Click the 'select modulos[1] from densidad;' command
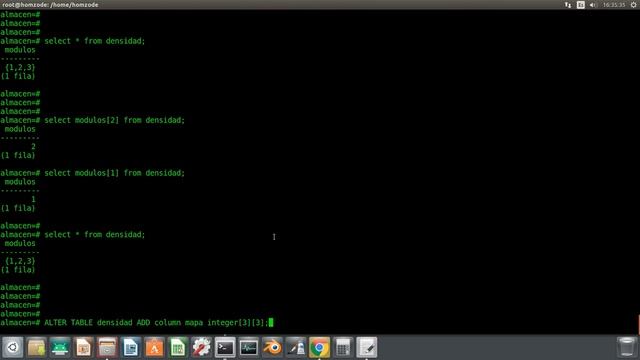 point(114,173)
